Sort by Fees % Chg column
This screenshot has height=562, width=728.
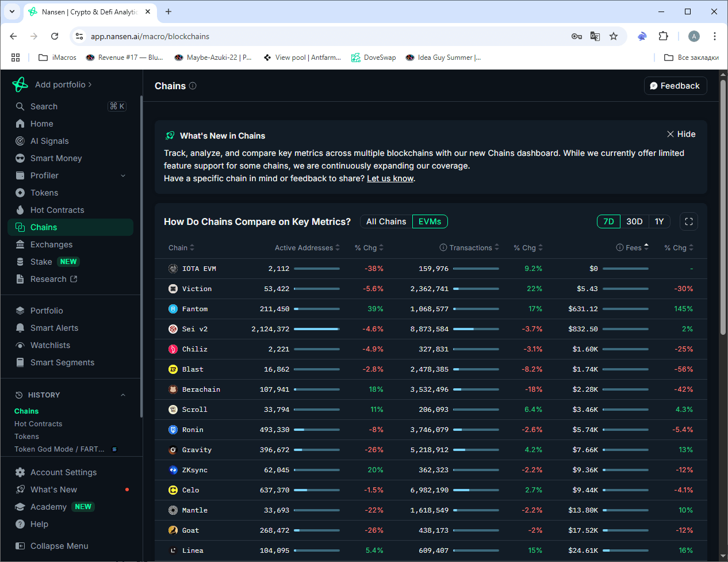pyautogui.click(x=679, y=248)
